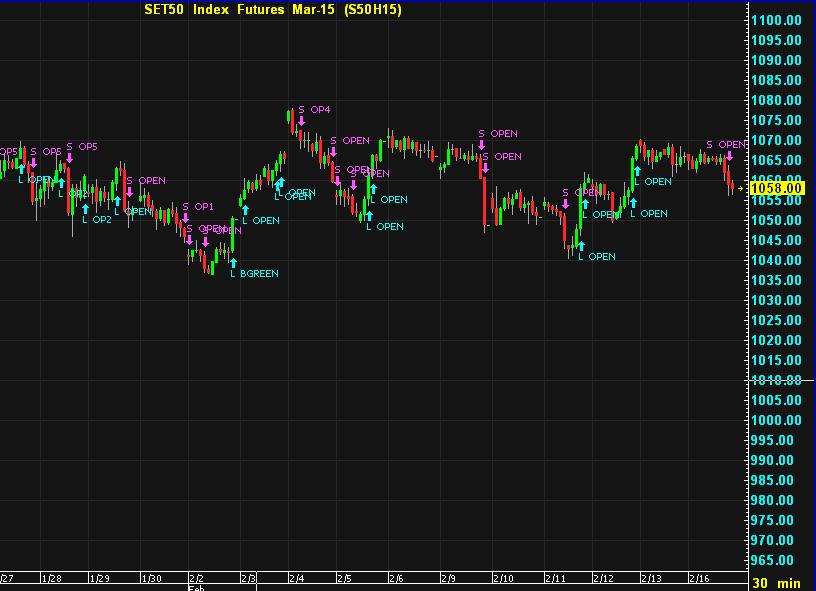Click the cyan long arrow on 2/11 low
816x591 pixels.
pyautogui.click(x=580, y=245)
